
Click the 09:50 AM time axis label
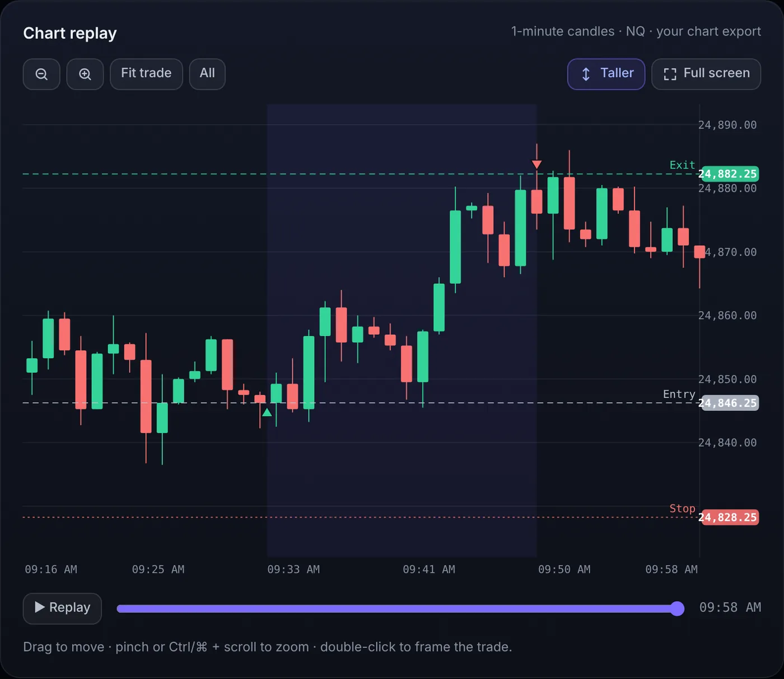tap(564, 569)
